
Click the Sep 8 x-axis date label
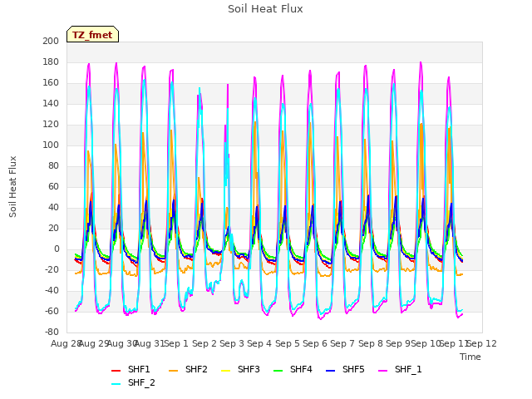(371, 343)
